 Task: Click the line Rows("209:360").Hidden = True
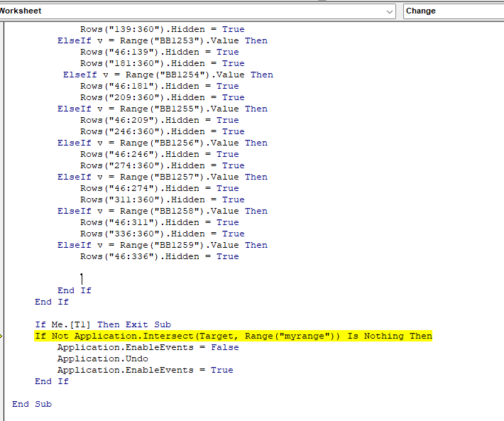coord(163,98)
